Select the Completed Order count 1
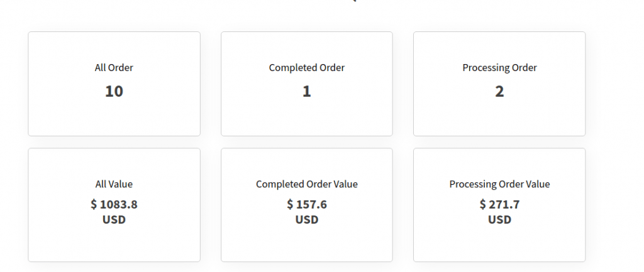This screenshot has width=644, height=272. (x=307, y=91)
